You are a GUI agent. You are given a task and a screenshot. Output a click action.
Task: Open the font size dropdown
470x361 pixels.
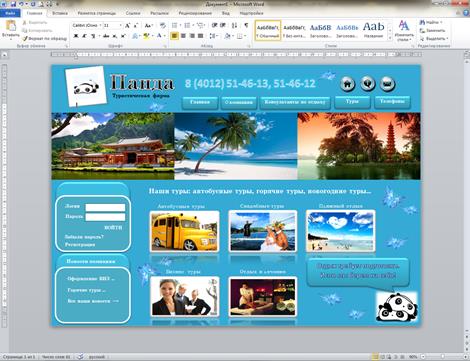(x=120, y=25)
